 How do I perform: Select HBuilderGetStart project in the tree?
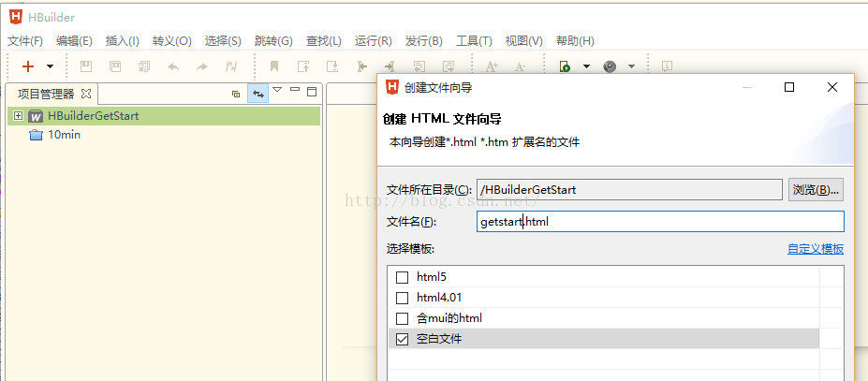click(94, 116)
